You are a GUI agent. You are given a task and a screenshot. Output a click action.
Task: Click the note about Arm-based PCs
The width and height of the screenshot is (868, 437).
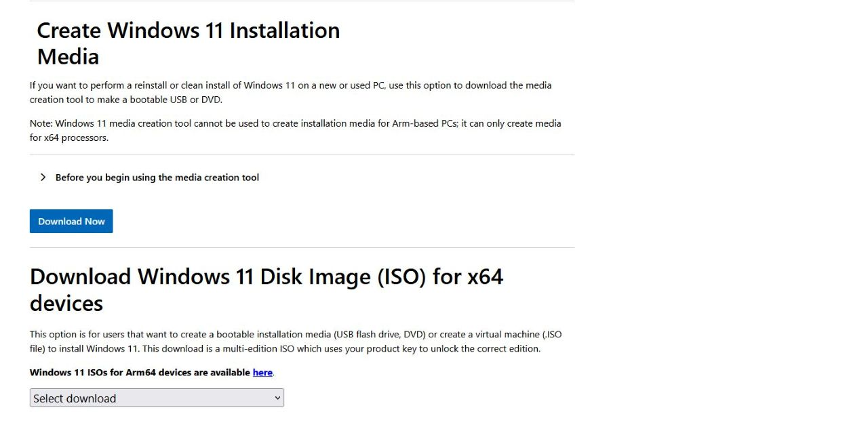pos(295,130)
